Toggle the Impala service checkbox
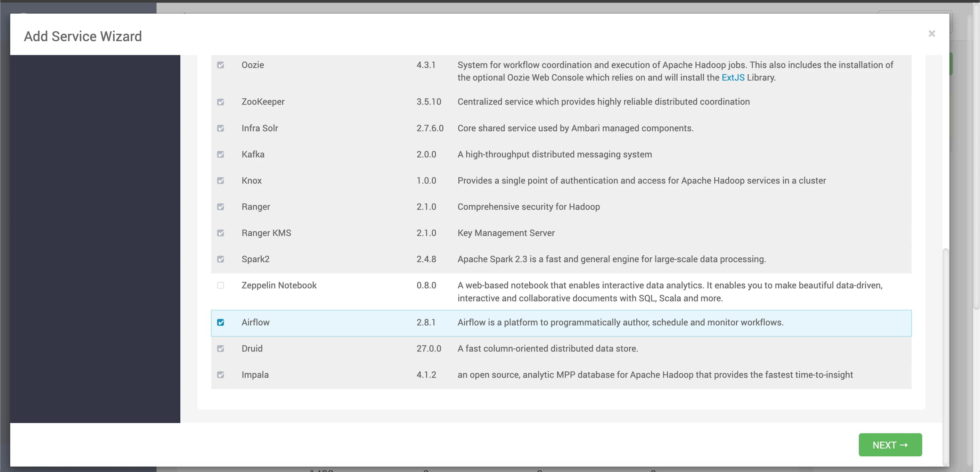Image resolution: width=980 pixels, height=472 pixels. 221,375
